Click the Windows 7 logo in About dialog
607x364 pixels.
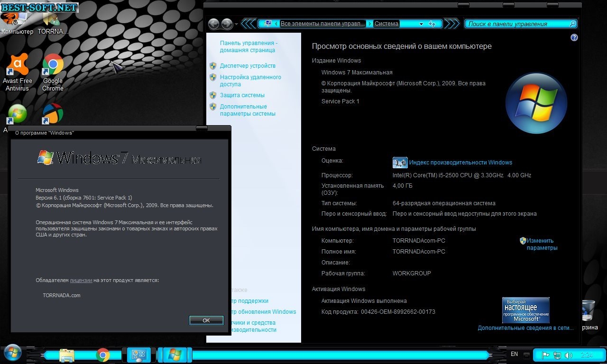click(120, 158)
